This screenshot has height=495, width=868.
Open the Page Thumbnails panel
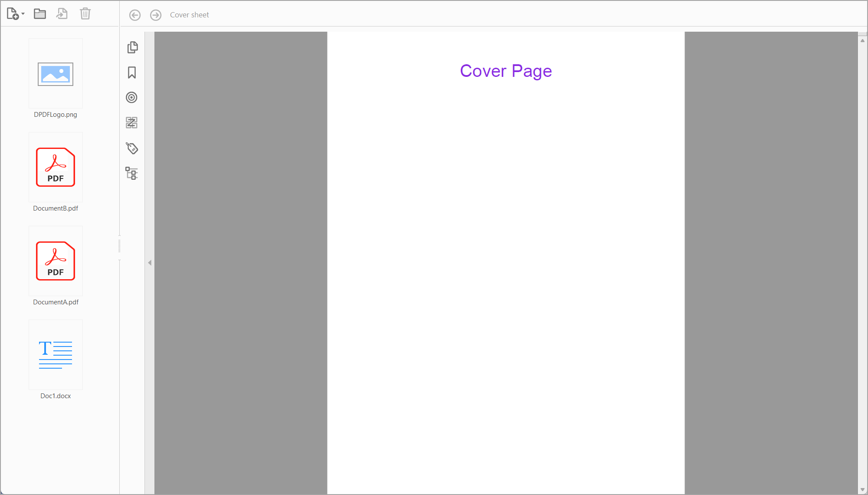[x=132, y=47]
